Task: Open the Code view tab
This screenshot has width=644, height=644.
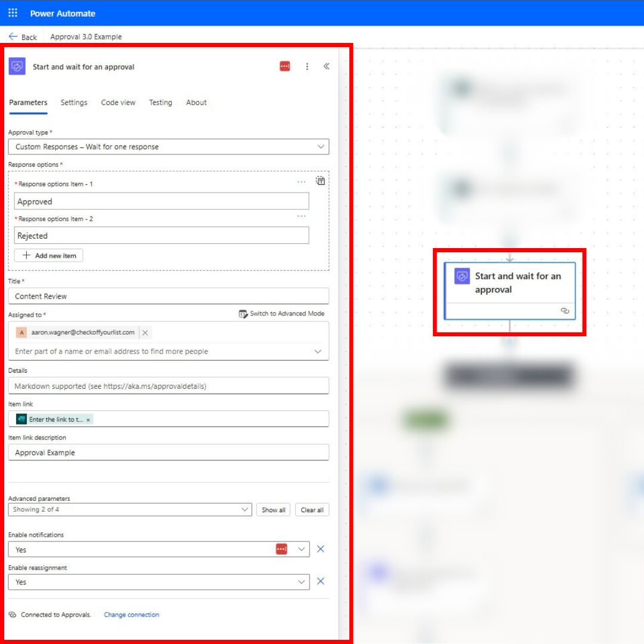Action: coord(118,103)
